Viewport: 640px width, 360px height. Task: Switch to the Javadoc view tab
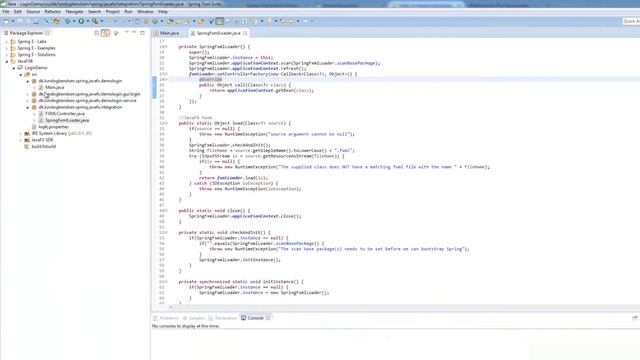193,318
